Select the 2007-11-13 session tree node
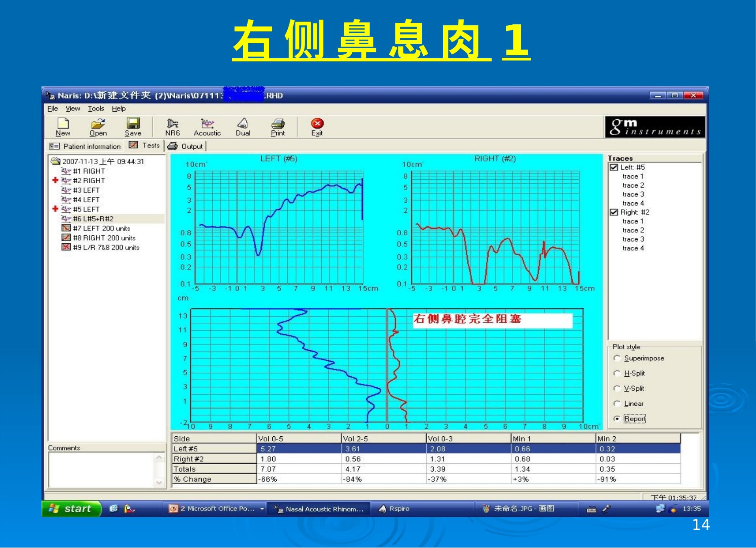 [x=103, y=161]
